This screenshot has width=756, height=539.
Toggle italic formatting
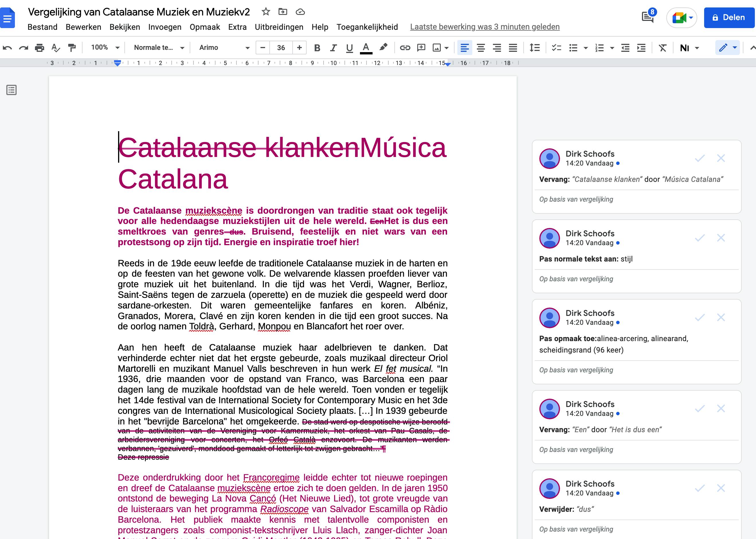pyautogui.click(x=333, y=48)
